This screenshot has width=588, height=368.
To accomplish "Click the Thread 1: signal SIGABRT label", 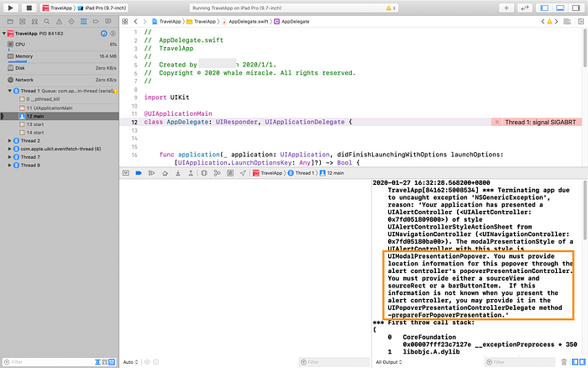I will coord(540,122).
